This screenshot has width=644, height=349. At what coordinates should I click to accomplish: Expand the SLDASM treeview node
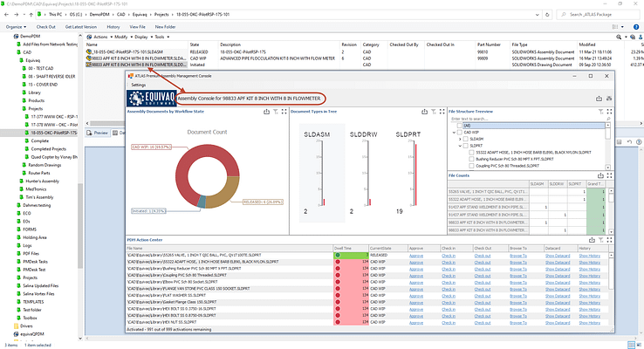point(460,139)
